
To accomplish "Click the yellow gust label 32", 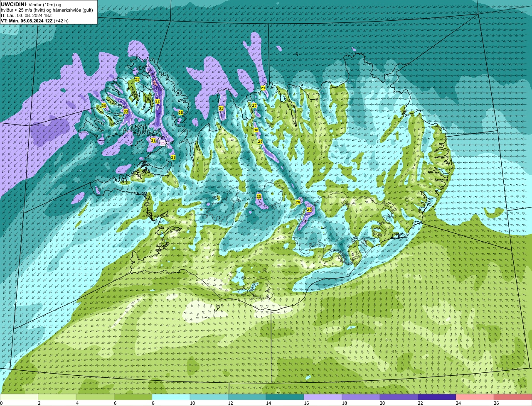I will point(158,101).
